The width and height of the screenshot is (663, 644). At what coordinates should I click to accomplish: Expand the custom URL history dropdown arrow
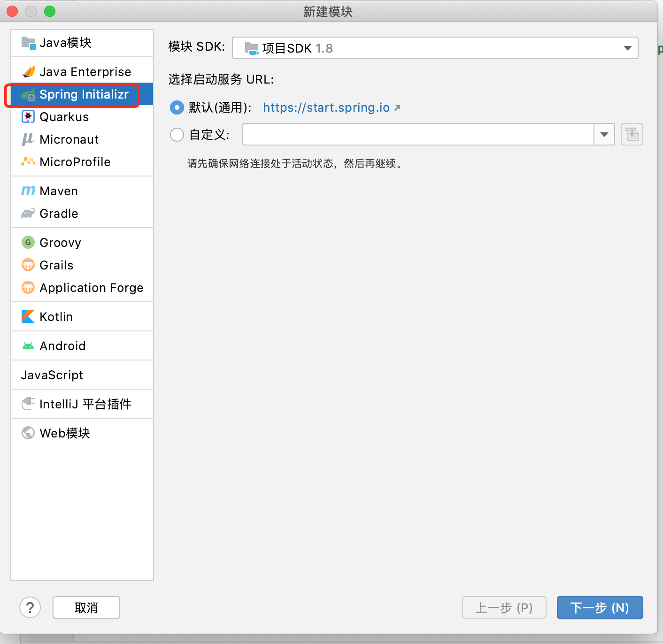[x=604, y=135]
